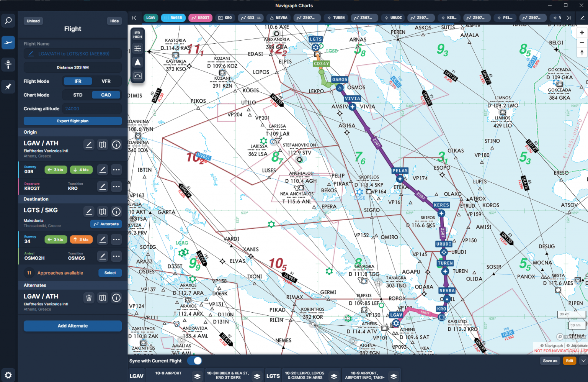Image resolution: width=588 pixels, height=382 pixels.
Task: Expand LGAV 10-9 AIRPORT chart layers
Action: click(x=197, y=376)
